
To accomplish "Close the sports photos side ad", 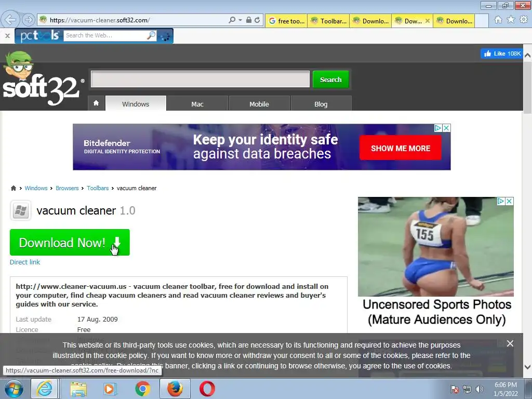I will click(509, 201).
